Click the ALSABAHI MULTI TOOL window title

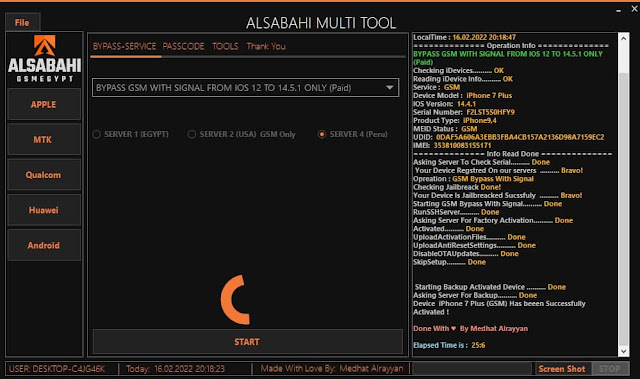pyautogui.click(x=321, y=23)
